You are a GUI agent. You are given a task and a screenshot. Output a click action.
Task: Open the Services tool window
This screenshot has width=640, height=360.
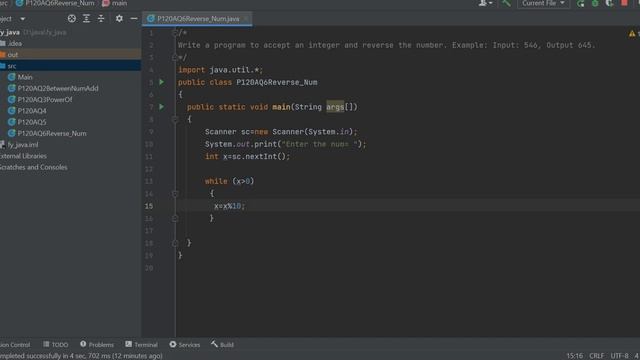184,344
